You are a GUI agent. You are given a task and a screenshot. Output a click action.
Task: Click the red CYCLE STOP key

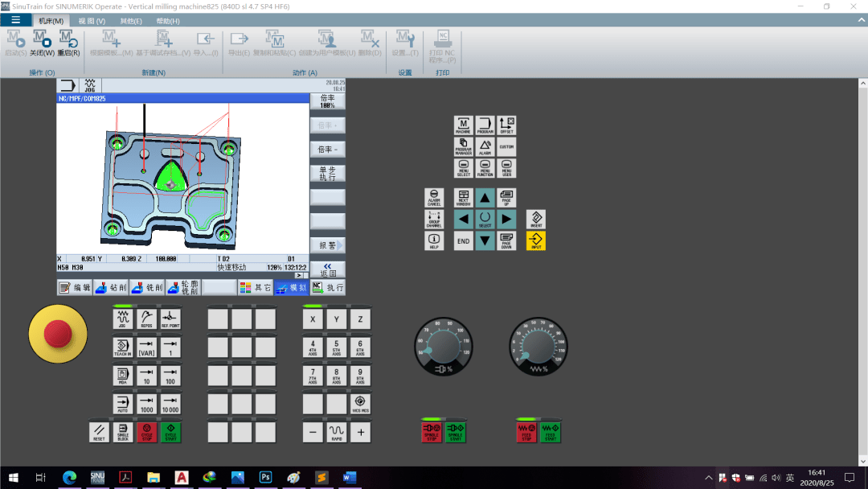(147, 432)
